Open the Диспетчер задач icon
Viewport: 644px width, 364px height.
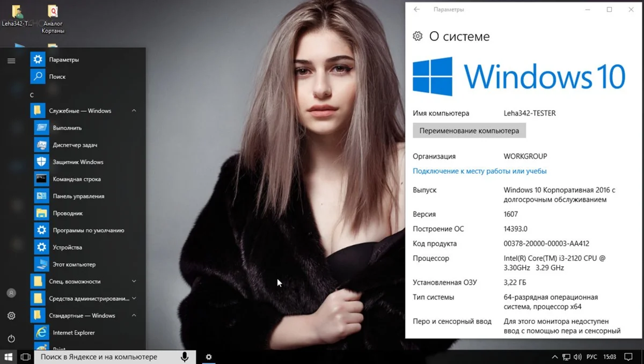tap(42, 145)
